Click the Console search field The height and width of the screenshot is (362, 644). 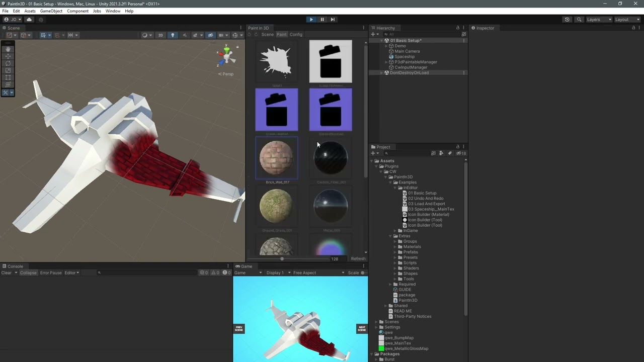[x=146, y=273]
